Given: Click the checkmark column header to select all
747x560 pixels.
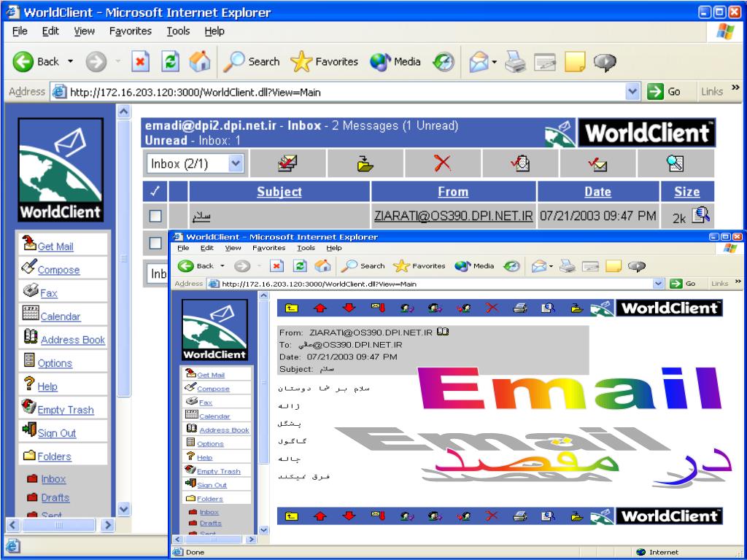Looking at the screenshot, I should (x=155, y=192).
